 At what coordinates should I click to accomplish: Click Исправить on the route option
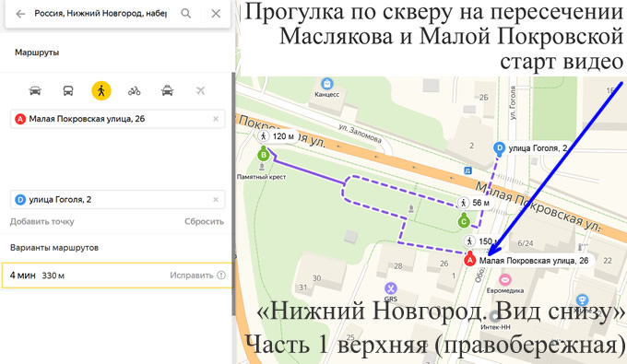point(192,276)
